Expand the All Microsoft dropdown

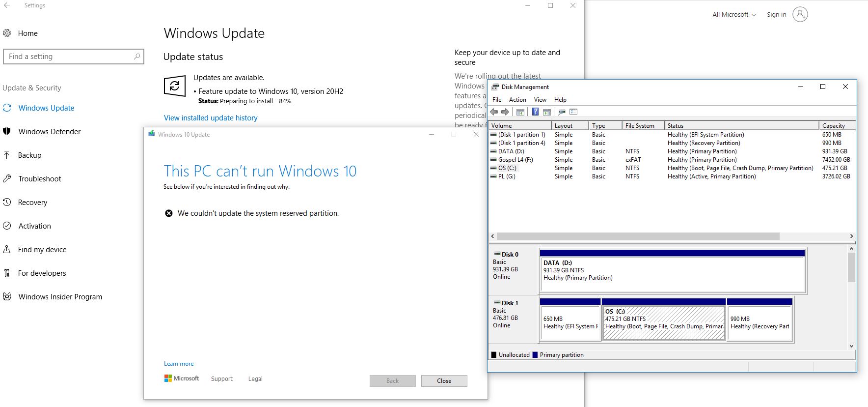tap(734, 15)
